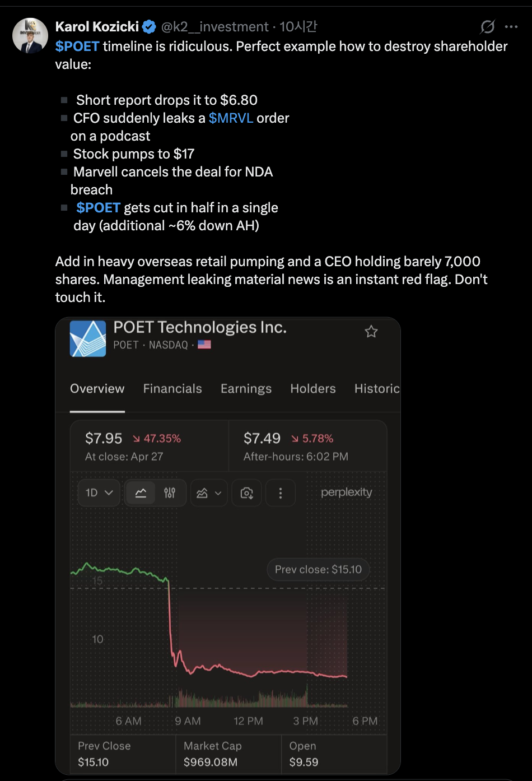Toggle the chart indicators settings button
This screenshot has height=781, width=532.
(170, 493)
